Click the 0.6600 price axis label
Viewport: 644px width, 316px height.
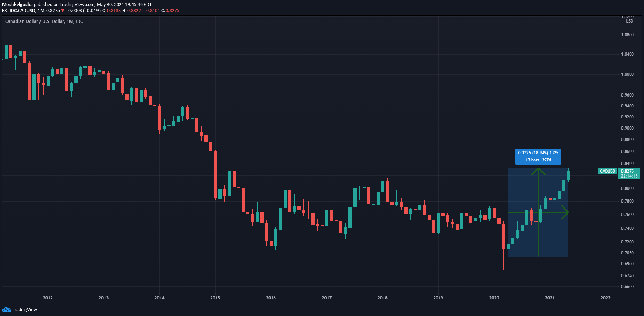coord(627,287)
